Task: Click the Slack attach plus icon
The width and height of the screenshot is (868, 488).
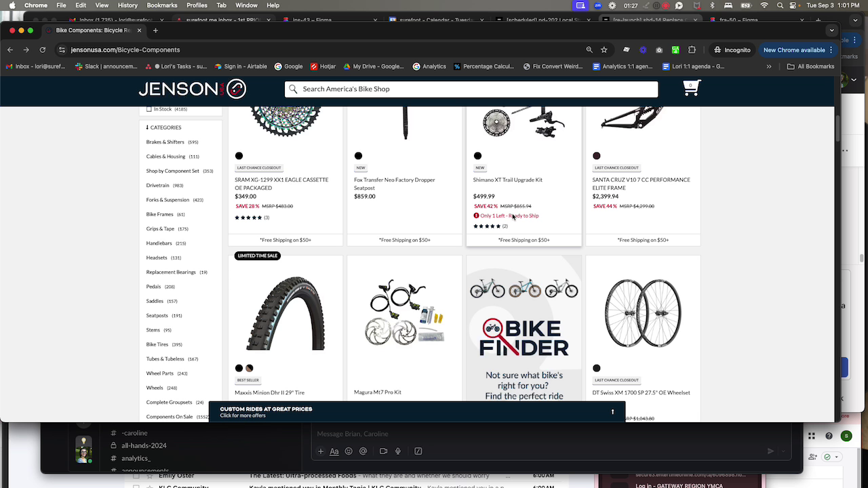Action: pos(321,451)
